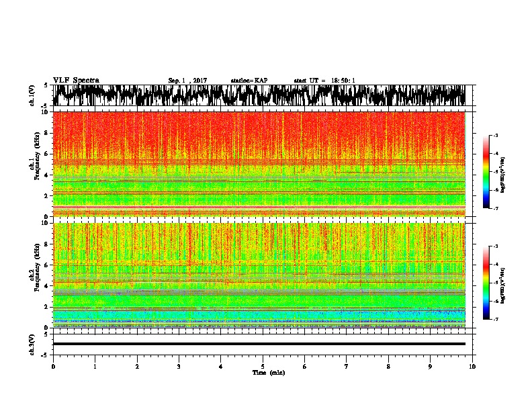Click the "ch.3(V)" axis label
This screenshot has height=411, width=532.
click(x=32, y=345)
